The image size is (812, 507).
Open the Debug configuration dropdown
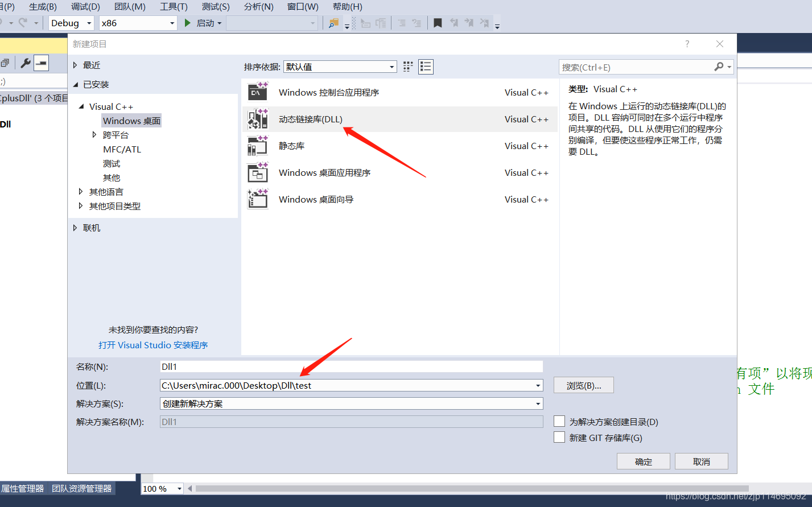[x=72, y=23]
